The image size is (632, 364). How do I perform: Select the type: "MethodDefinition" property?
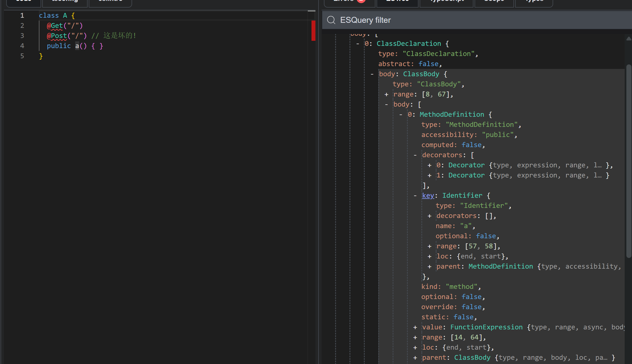coord(471,125)
